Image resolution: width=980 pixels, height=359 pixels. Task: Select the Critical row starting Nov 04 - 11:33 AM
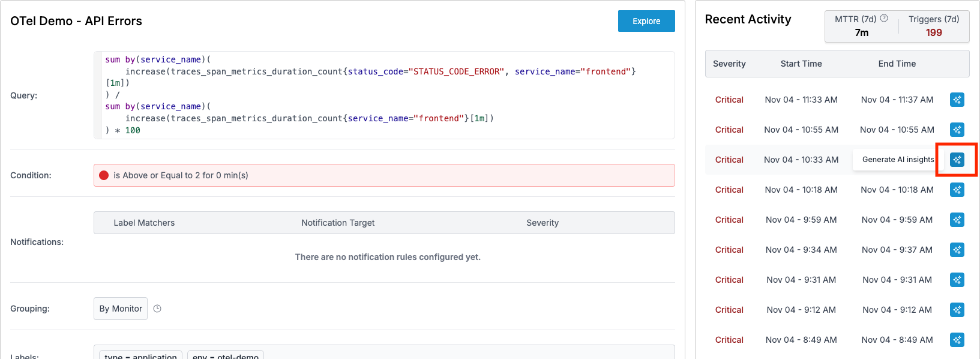click(837, 100)
